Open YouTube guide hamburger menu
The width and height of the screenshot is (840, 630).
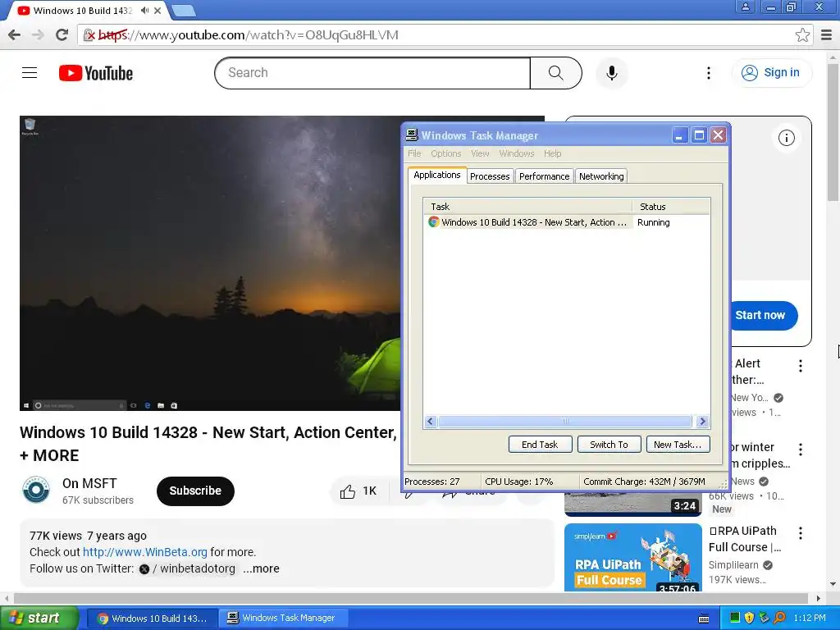[x=30, y=72]
